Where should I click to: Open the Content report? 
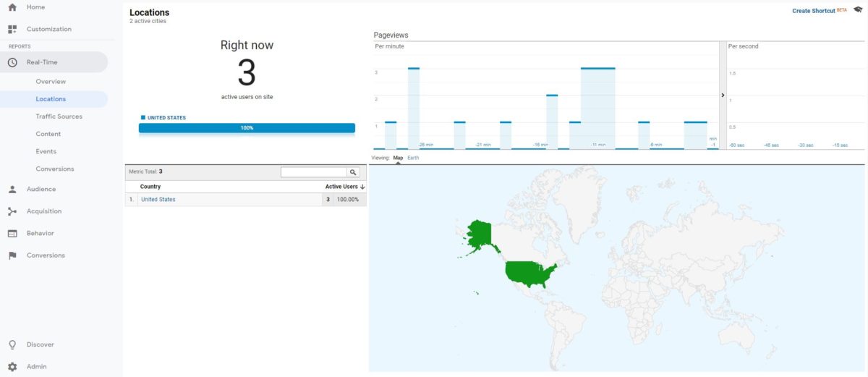[48, 134]
